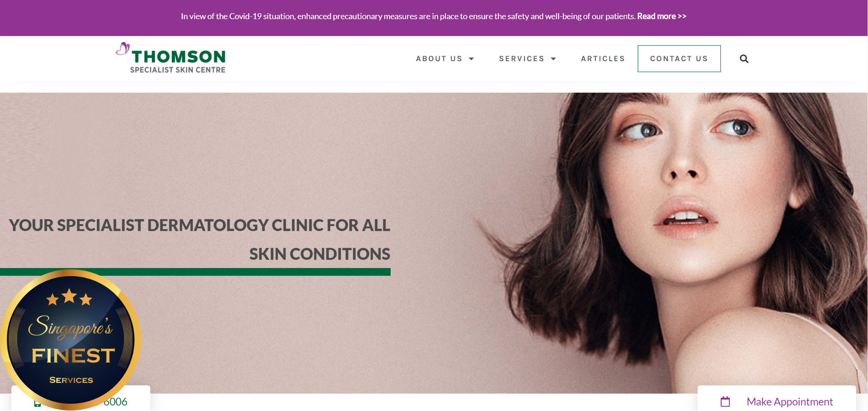868x411 pixels.
Task: Open the About Us menu
Action: point(439,59)
